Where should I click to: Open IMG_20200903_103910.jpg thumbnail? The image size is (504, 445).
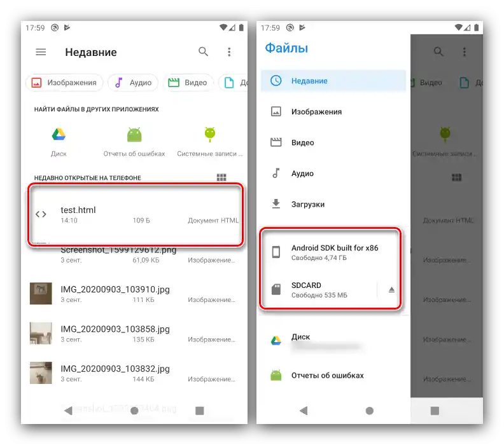point(41,294)
